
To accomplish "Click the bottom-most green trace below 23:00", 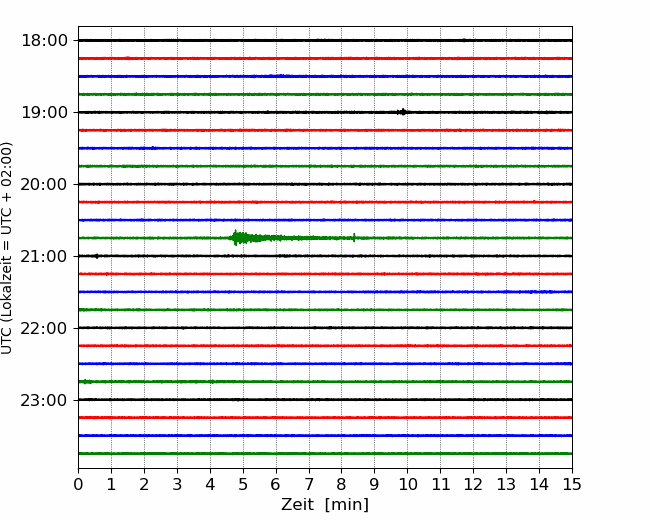I will [x=325, y=453].
